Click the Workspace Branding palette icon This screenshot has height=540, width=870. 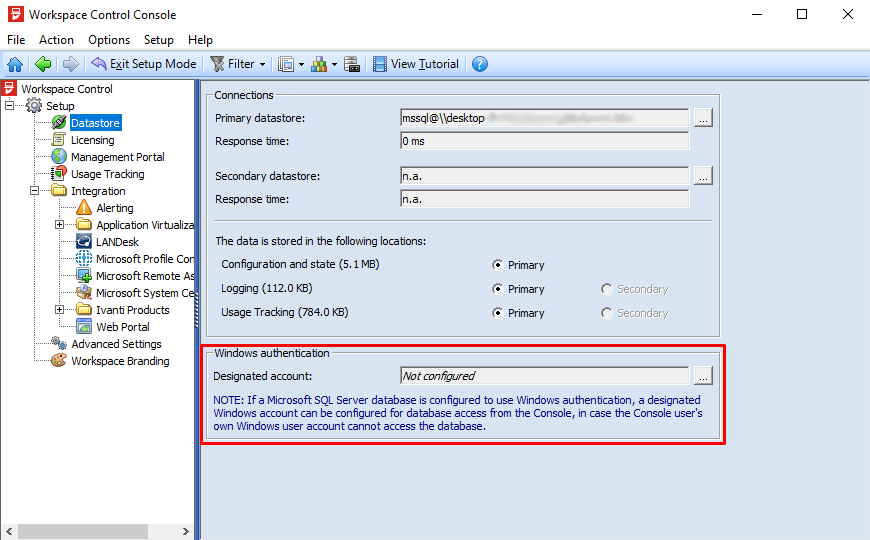[59, 360]
